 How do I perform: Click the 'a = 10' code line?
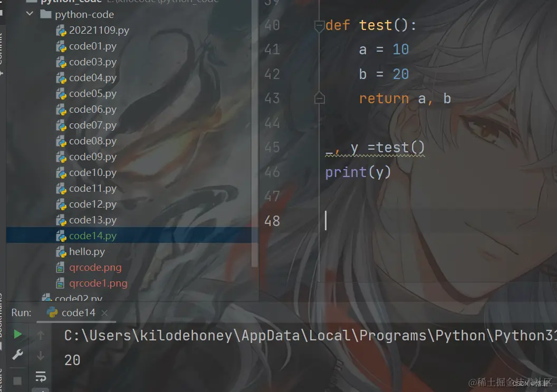383,50
